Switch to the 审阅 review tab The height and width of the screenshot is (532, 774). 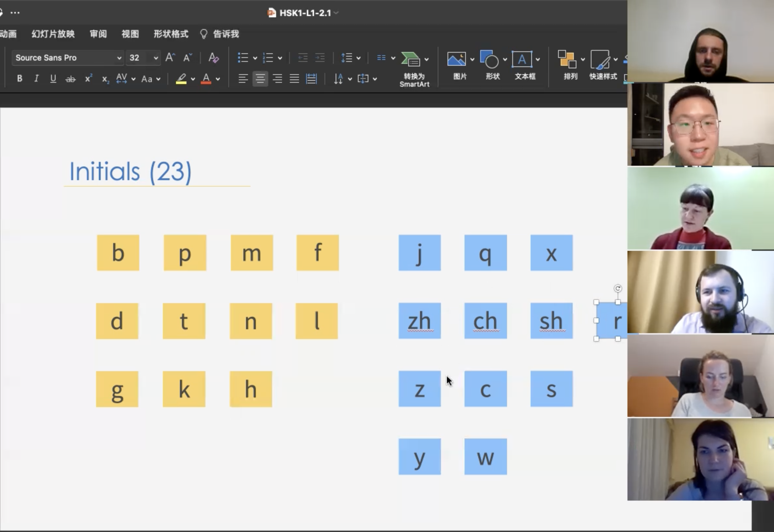coord(98,34)
